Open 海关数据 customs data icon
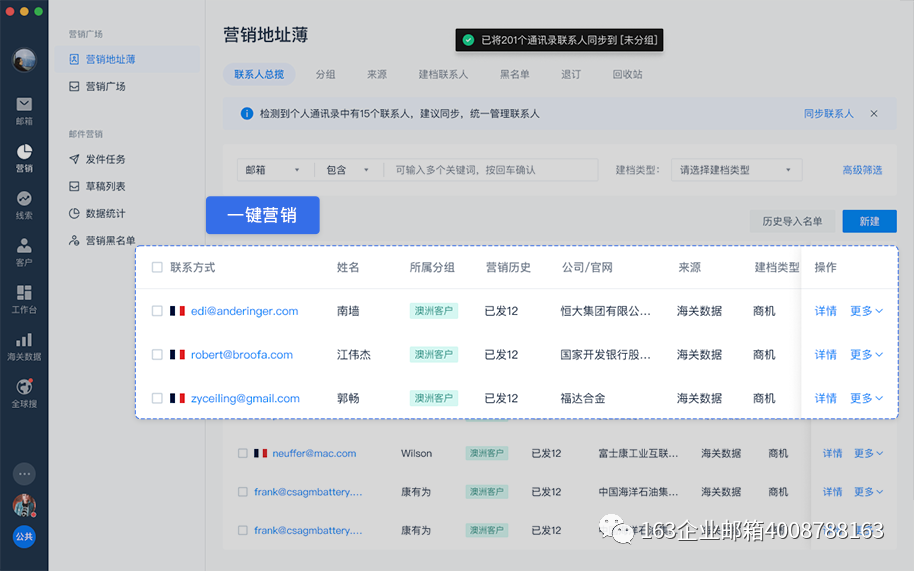 click(x=24, y=345)
